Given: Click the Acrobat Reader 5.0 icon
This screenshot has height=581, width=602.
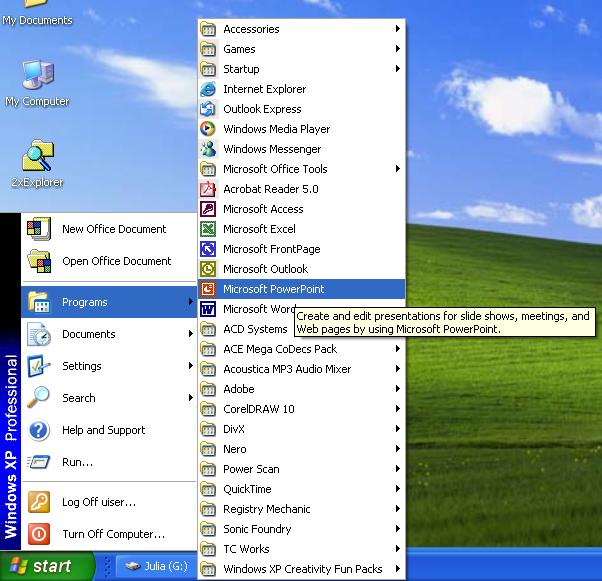Looking at the screenshot, I should [208, 189].
